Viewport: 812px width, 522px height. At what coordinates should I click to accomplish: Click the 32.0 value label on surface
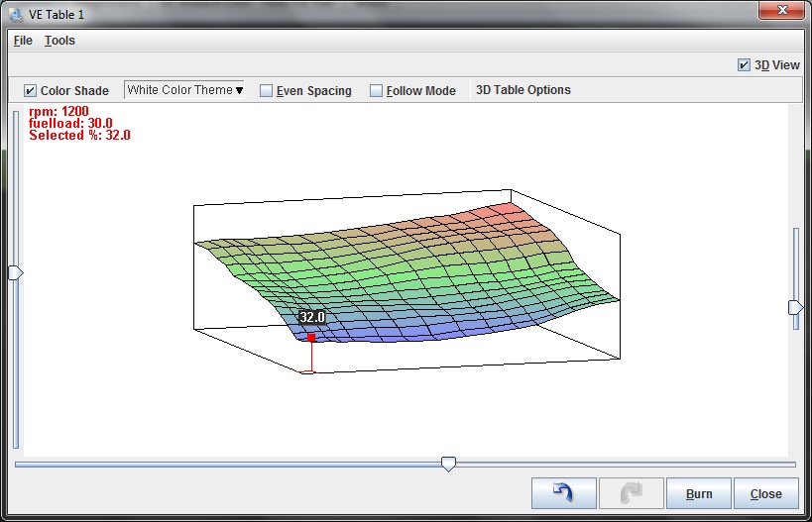point(312,318)
